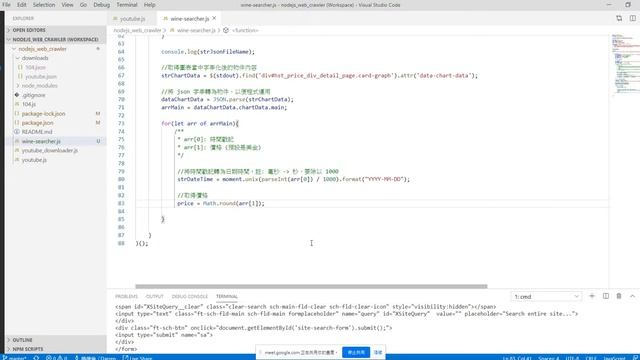The width and height of the screenshot is (640, 360).
Task: Select the wine-searcher.js editor tab
Action: [x=189, y=18]
